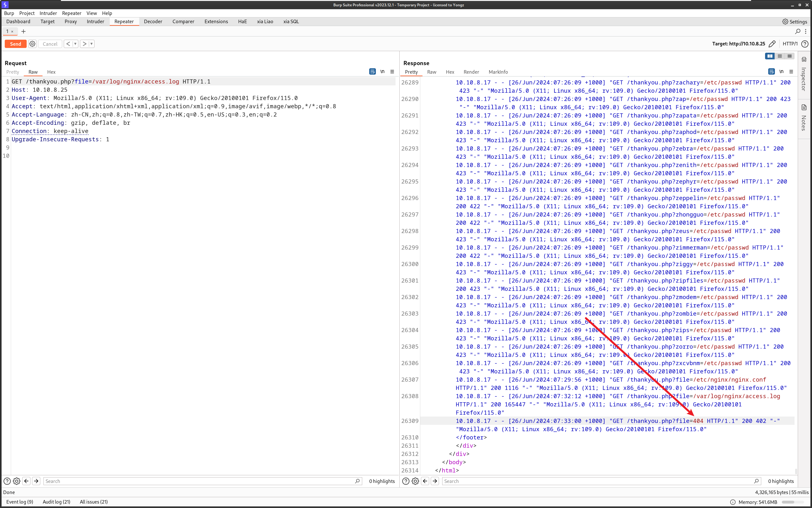Click the Send settings gear icon

[32, 44]
